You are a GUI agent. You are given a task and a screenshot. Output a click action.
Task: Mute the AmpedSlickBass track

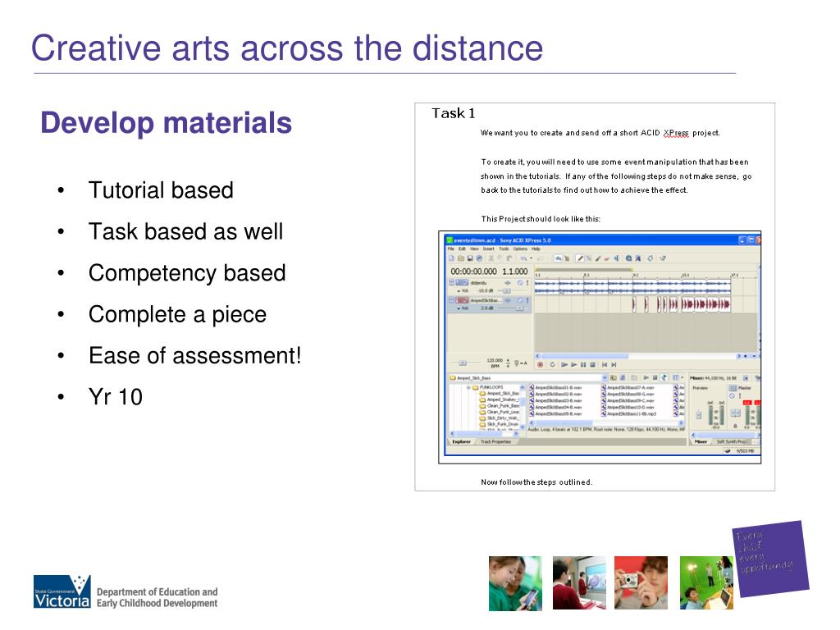519,300
